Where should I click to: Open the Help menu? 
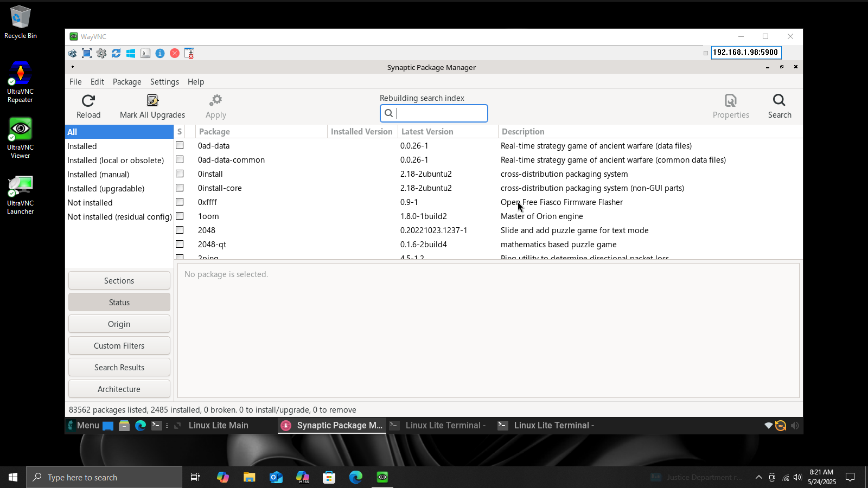196,82
